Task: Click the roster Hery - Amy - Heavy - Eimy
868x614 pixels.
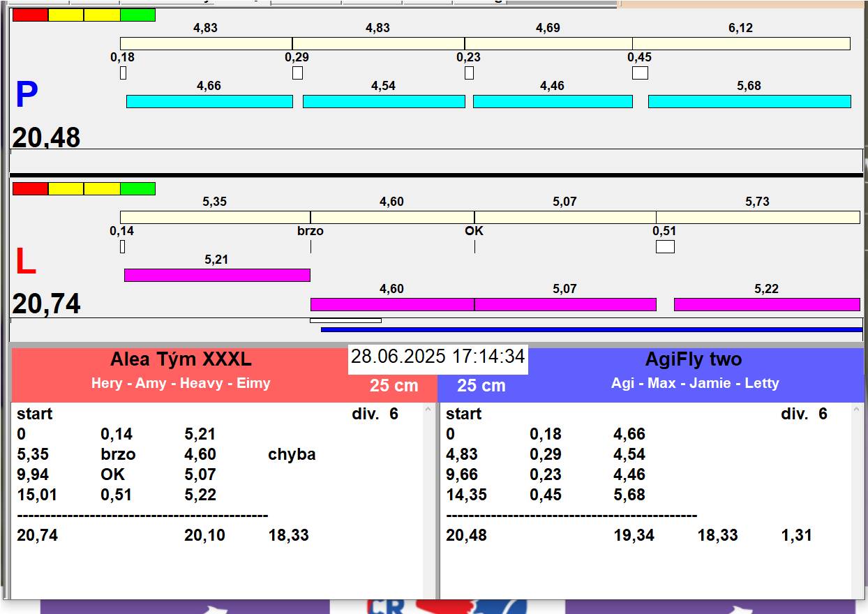Action: [181, 383]
